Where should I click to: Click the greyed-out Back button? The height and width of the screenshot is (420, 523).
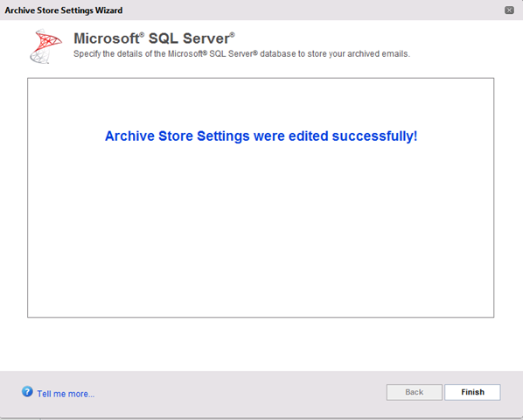coord(415,392)
